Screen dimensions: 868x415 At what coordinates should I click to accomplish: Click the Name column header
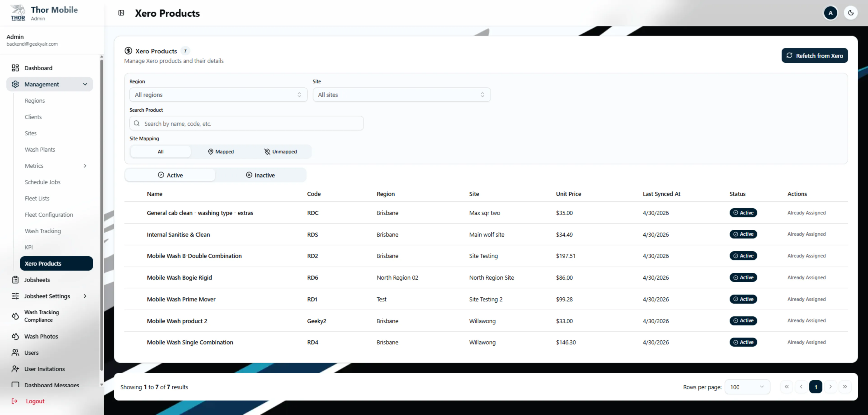154,194
